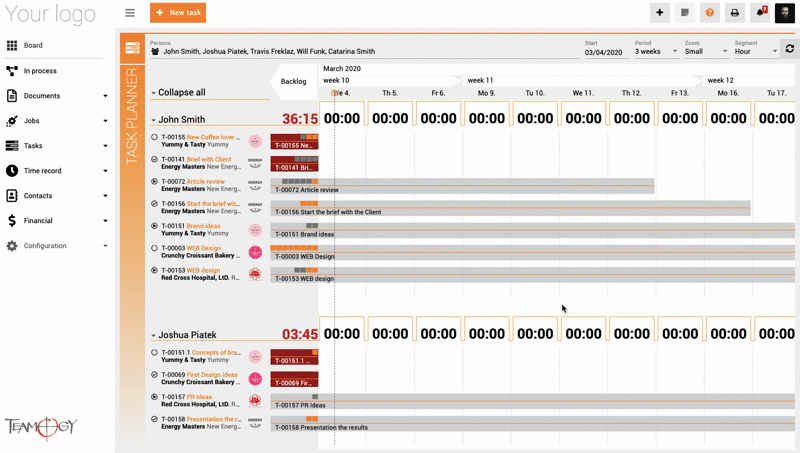
Task: Toggle status circle of T-00158
Action: (154, 419)
